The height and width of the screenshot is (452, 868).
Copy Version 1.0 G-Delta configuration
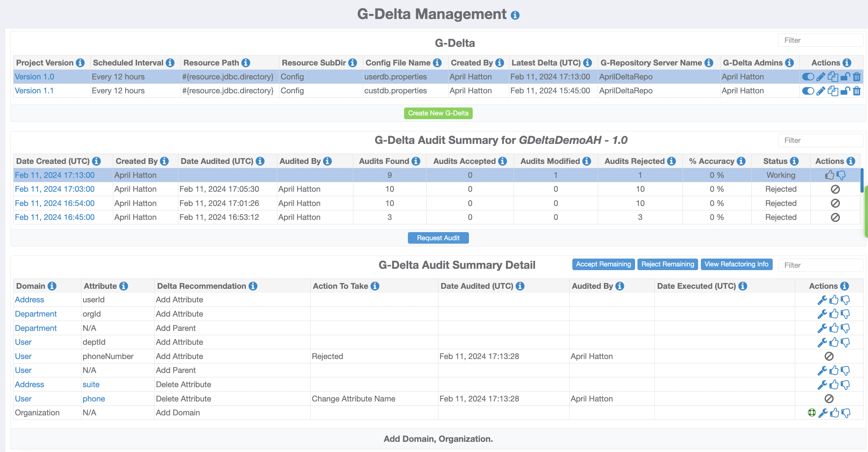click(x=833, y=77)
